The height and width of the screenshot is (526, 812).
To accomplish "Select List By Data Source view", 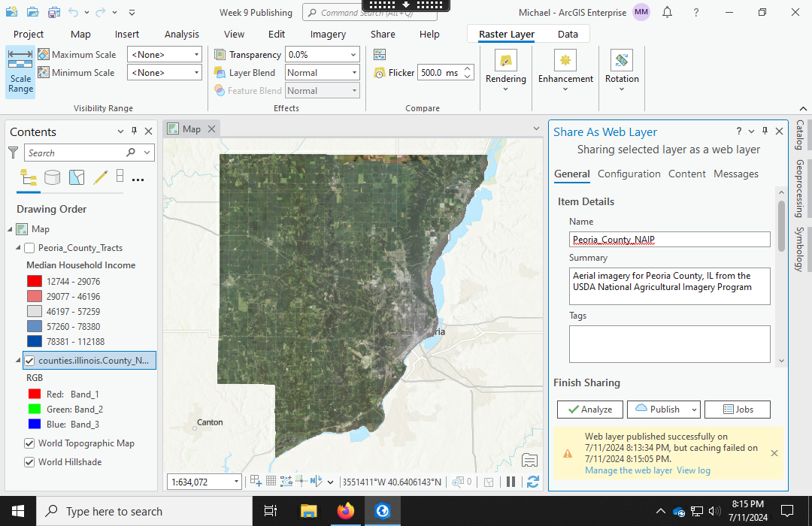I will pyautogui.click(x=52, y=177).
